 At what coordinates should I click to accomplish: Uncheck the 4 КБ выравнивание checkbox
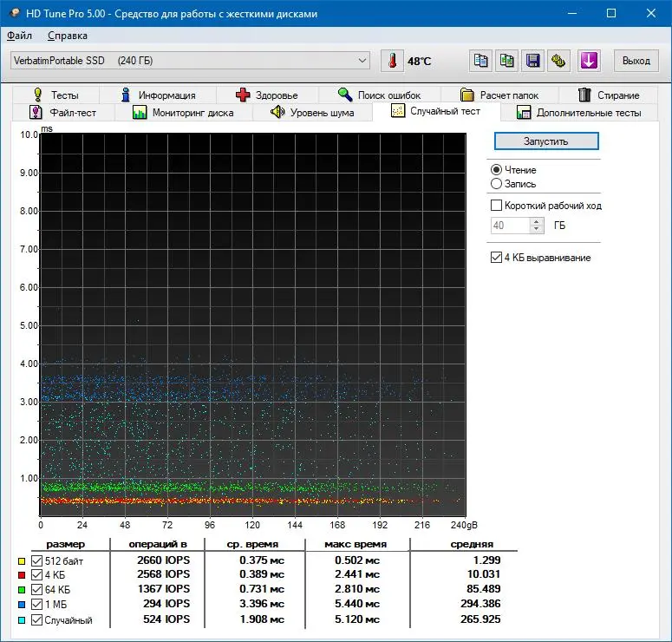[496, 258]
